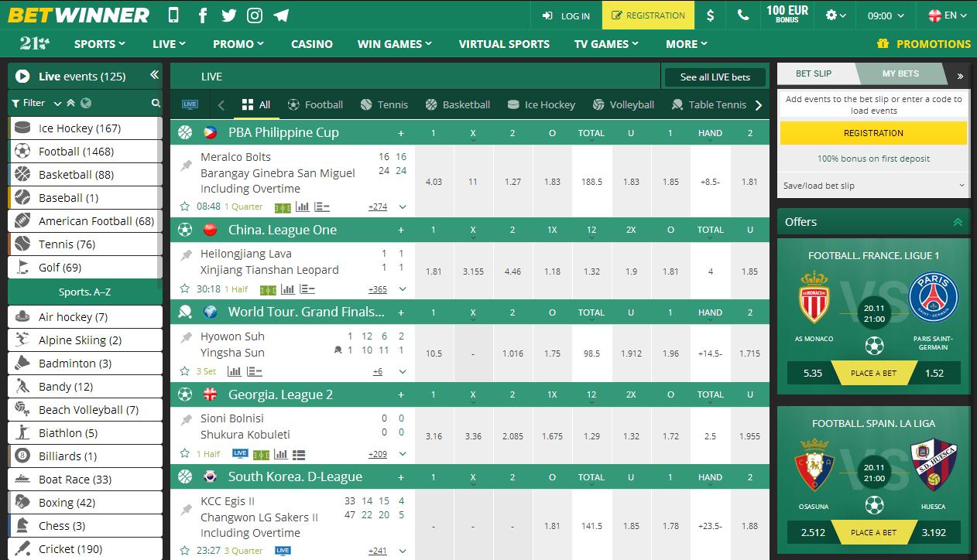The width and height of the screenshot is (977, 560).
Task: Switch to the Football filter tab
Action: coord(315,104)
